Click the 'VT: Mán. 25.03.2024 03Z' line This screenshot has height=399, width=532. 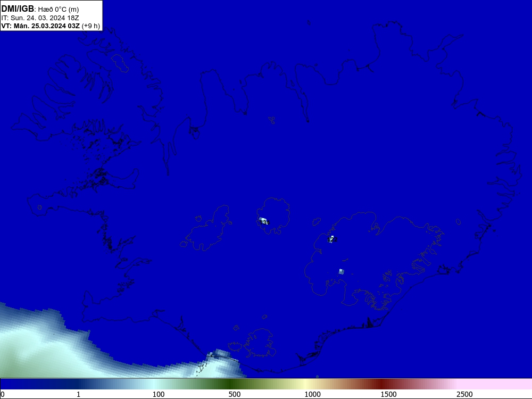point(41,26)
